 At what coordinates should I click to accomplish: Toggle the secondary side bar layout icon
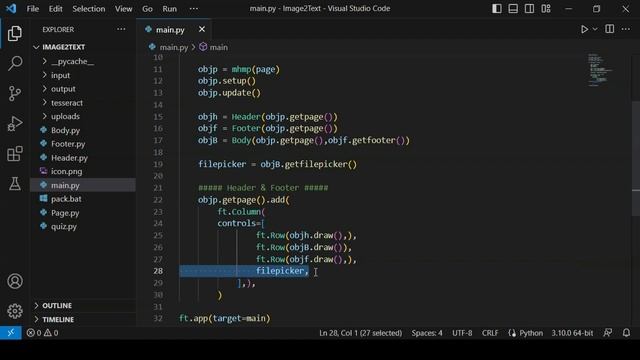coord(529,9)
